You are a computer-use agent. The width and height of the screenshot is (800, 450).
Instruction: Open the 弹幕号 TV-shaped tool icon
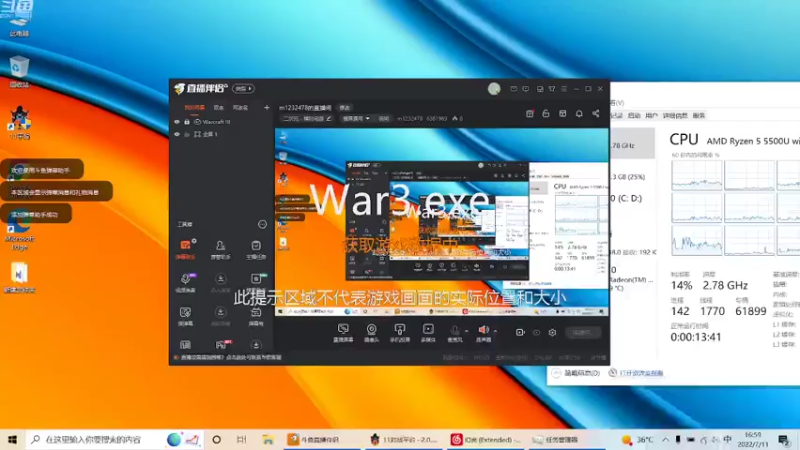pyautogui.click(x=256, y=315)
